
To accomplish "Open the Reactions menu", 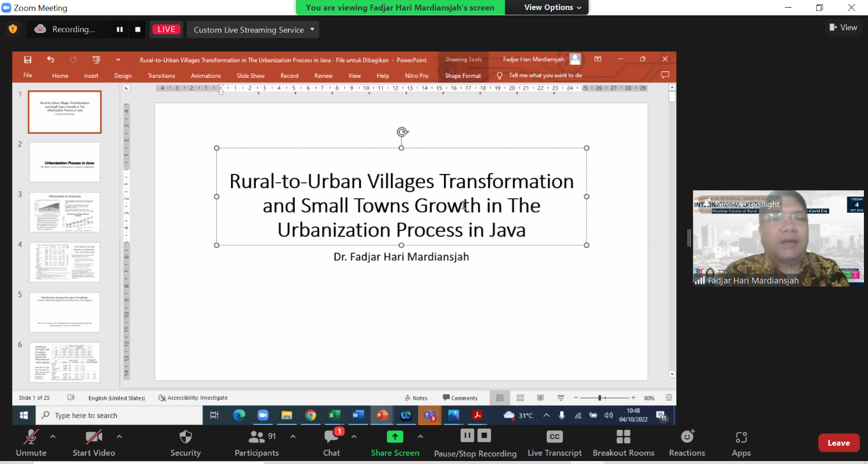I will [x=687, y=443].
